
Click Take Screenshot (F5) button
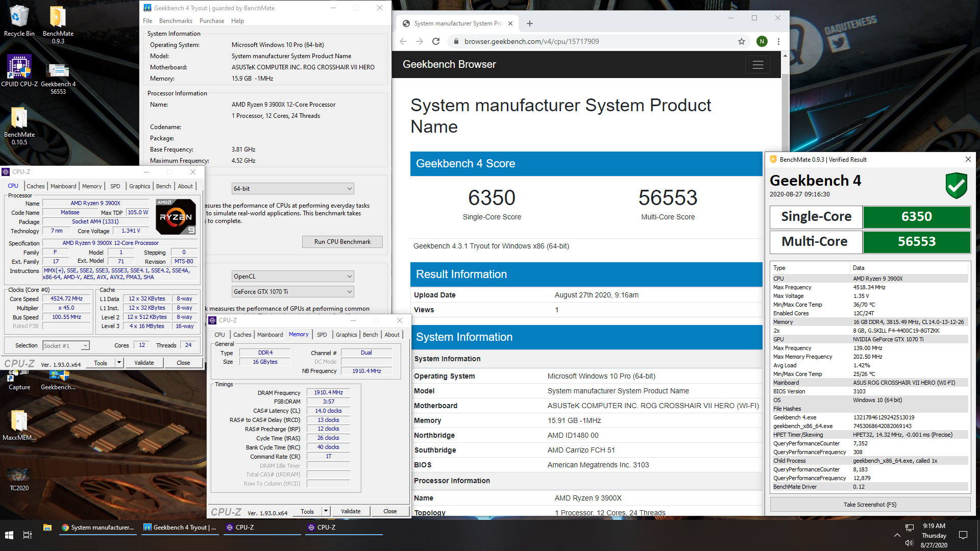(x=870, y=505)
